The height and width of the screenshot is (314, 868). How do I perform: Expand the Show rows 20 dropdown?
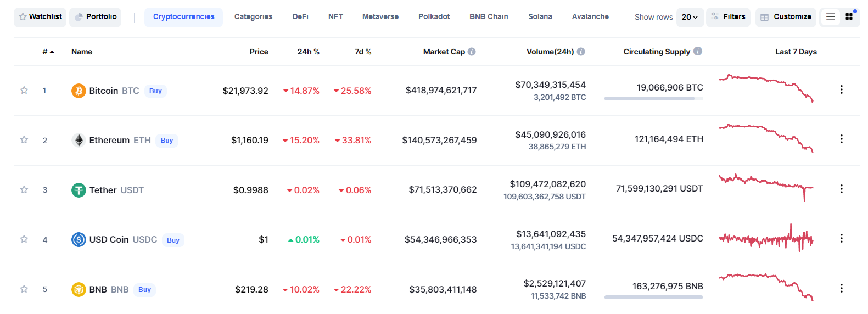coord(690,17)
